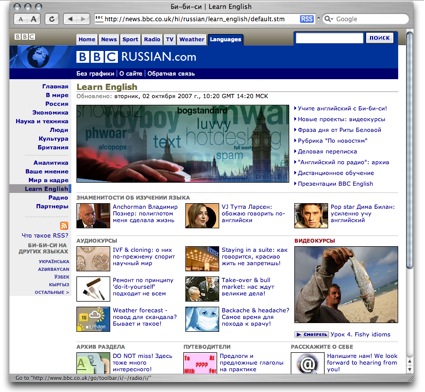Open the Weather tab
Image resolution: width=425 pixels, height=392 pixels.
(192, 39)
